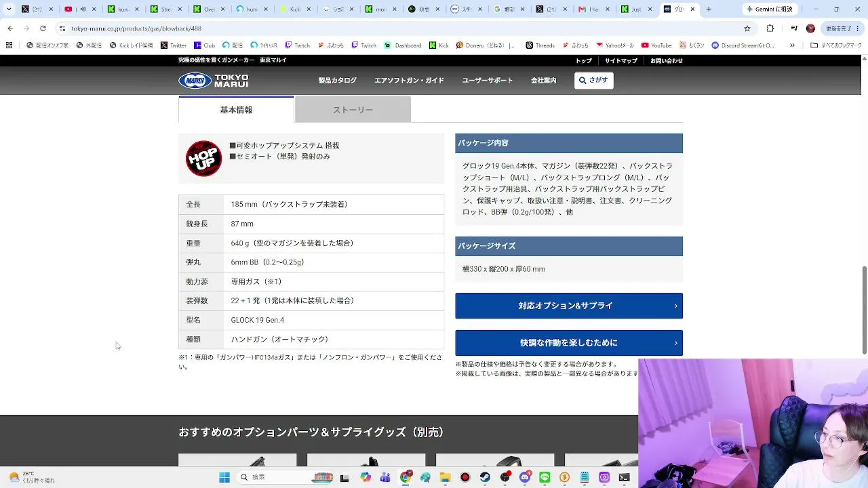Screen dimensions: 868x488
Task: Switch to the ストーリー tab
Action: [x=353, y=110]
